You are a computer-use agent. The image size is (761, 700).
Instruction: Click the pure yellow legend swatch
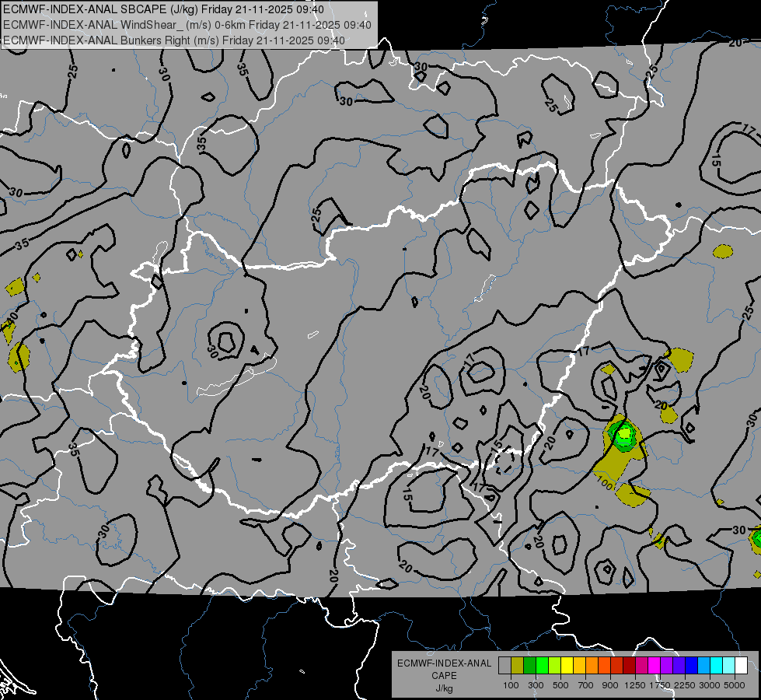coord(567,665)
